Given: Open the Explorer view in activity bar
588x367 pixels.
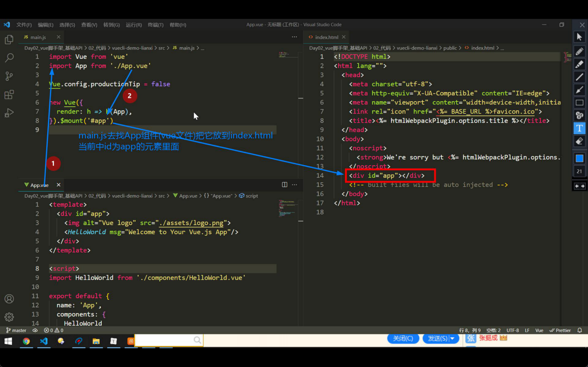Looking at the screenshot, I should [9, 39].
